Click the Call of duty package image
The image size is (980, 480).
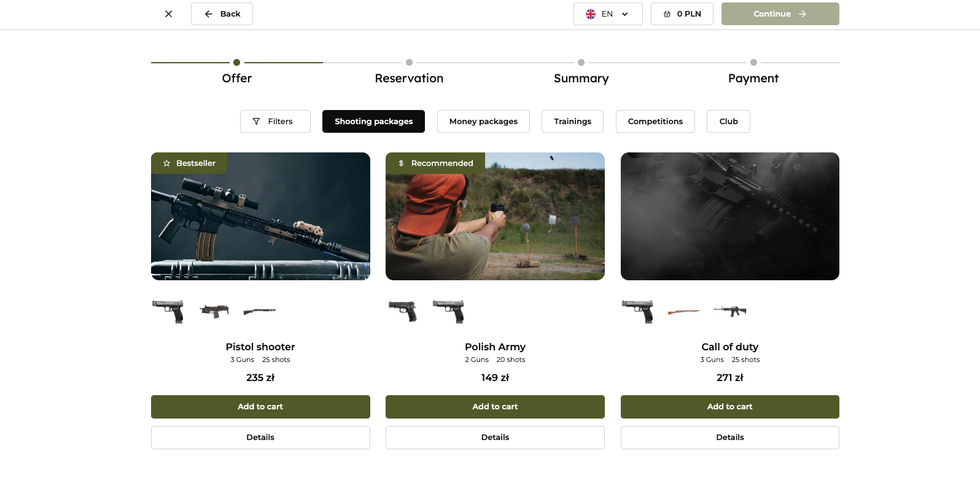[729, 216]
